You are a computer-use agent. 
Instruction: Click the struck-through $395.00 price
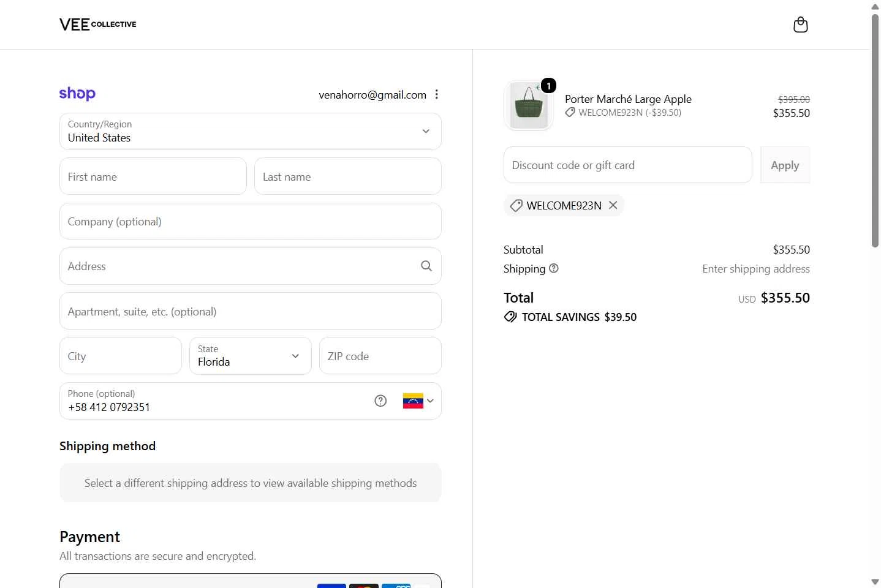pos(794,99)
